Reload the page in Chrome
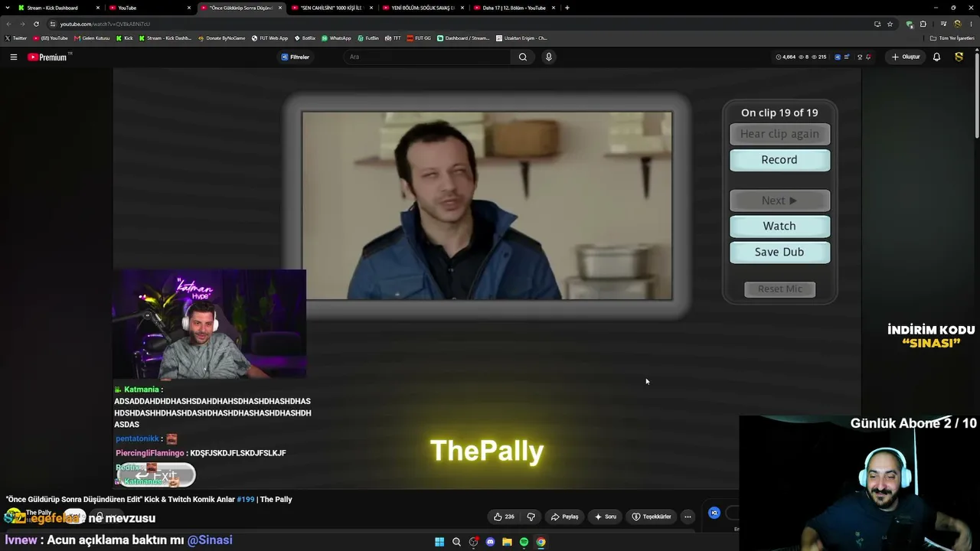Image resolution: width=980 pixels, height=551 pixels. (x=36, y=24)
